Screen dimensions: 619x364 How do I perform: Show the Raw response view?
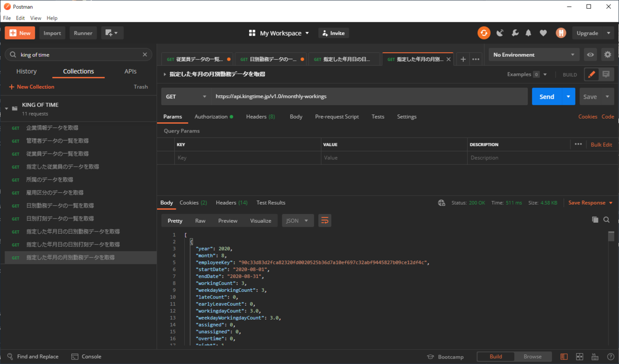(200, 221)
